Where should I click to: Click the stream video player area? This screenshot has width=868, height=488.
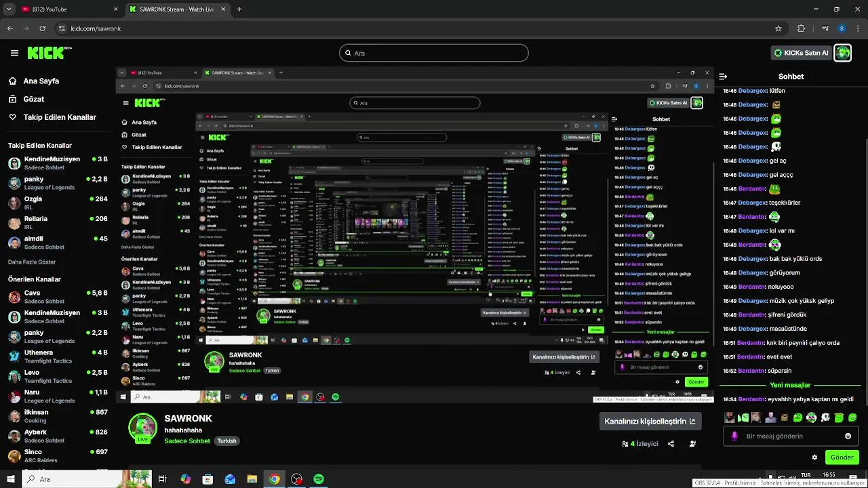coord(414,235)
